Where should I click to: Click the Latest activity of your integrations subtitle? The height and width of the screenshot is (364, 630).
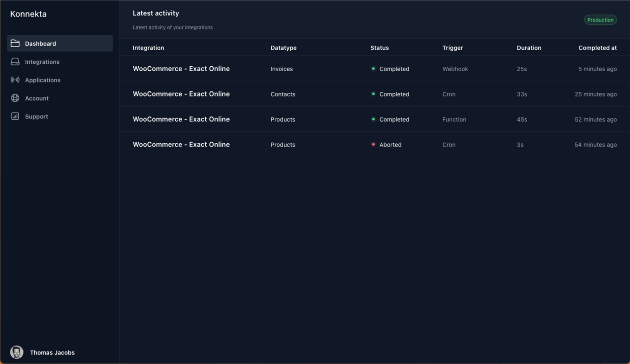(173, 27)
